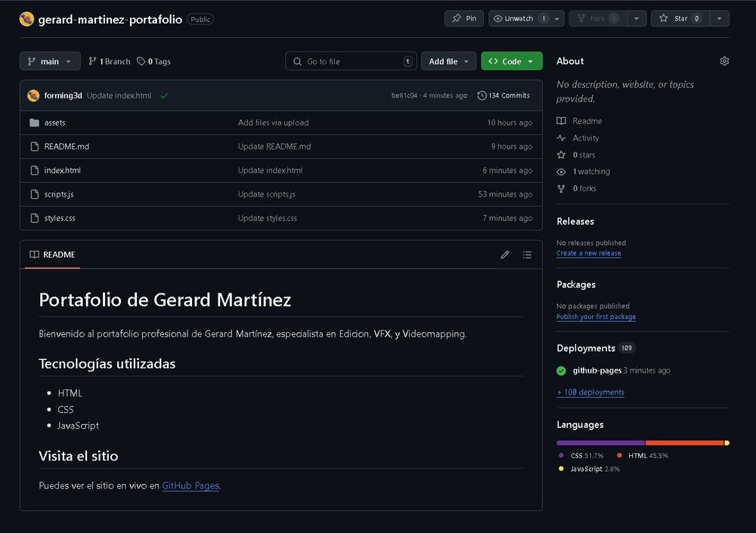Click Create a new release
Screen dimensions: 756x533
(x=589, y=253)
